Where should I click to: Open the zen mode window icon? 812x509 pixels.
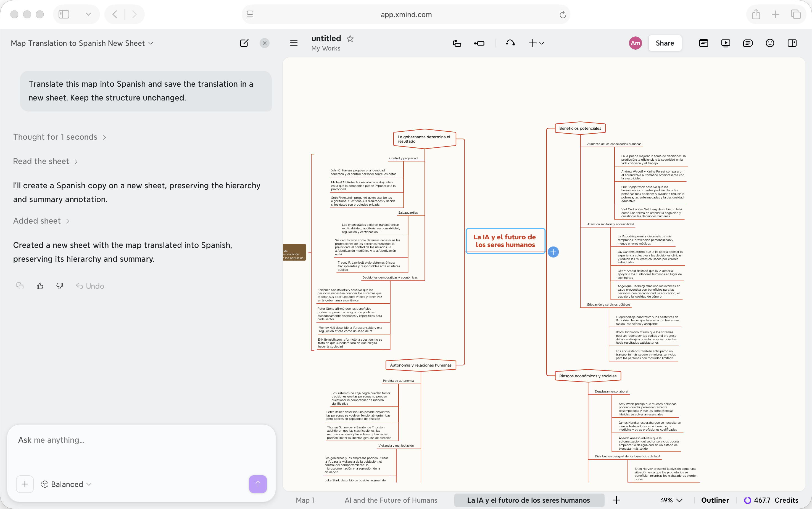pos(703,43)
